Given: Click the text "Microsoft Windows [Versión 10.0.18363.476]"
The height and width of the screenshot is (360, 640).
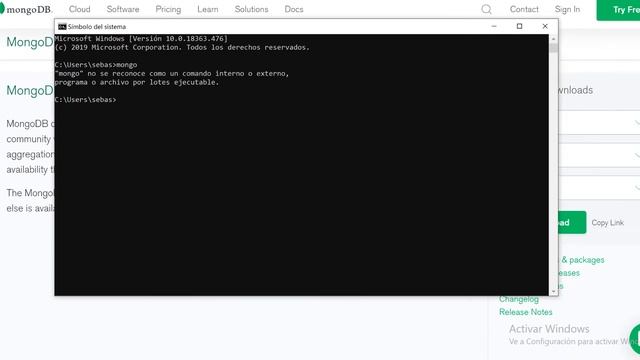Looking at the screenshot, I should 141,38.
